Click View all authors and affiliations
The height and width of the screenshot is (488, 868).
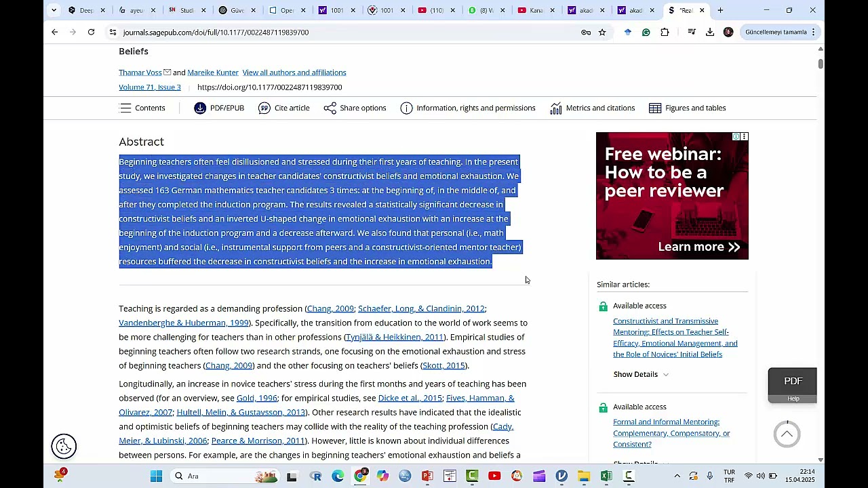pos(294,73)
